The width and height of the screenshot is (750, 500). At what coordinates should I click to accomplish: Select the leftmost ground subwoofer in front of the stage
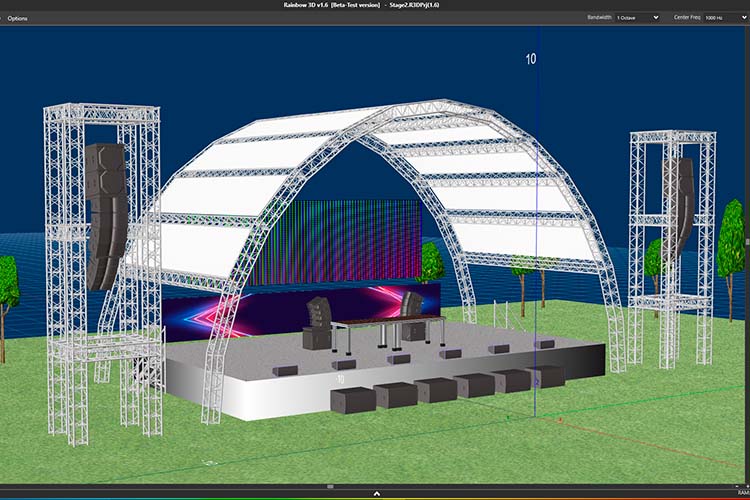[x=353, y=400]
